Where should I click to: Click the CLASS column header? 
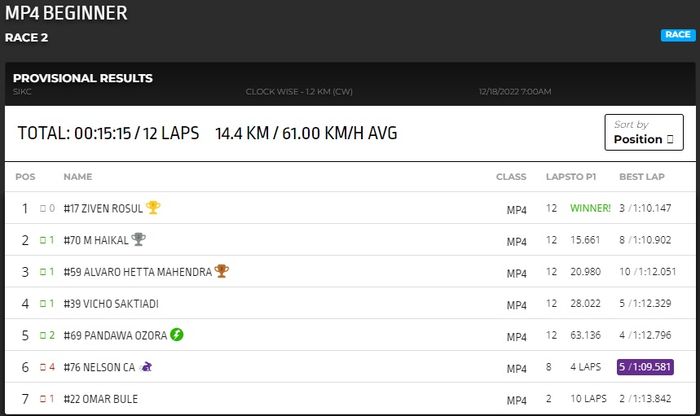pos(511,177)
